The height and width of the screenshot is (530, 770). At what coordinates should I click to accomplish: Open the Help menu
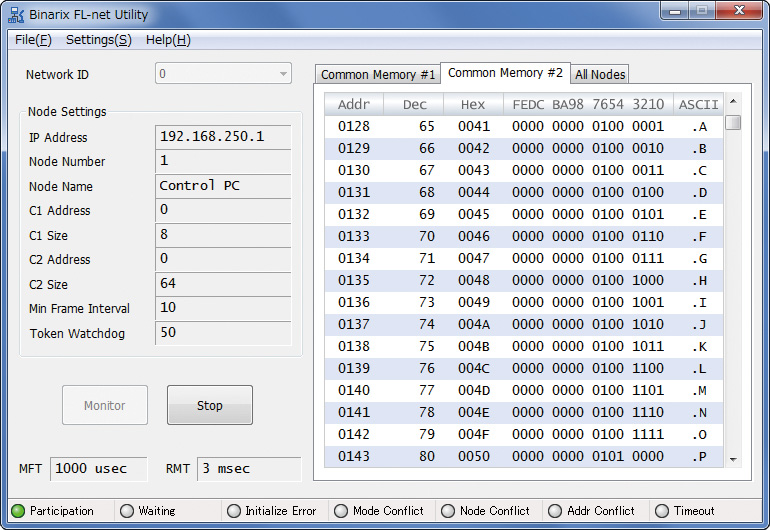[168, 40]
